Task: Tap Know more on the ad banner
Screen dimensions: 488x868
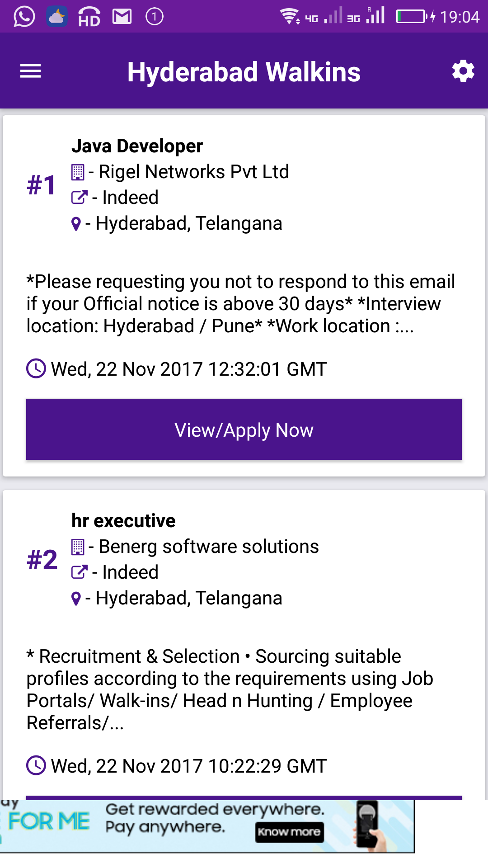Action: click(x=289, y=832)
